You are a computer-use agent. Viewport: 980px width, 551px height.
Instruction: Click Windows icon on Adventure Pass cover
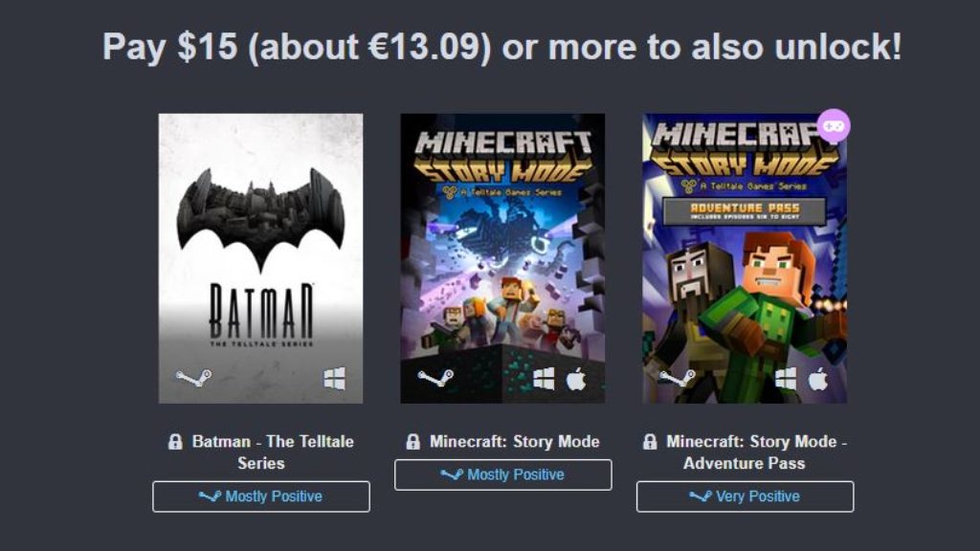786,379
